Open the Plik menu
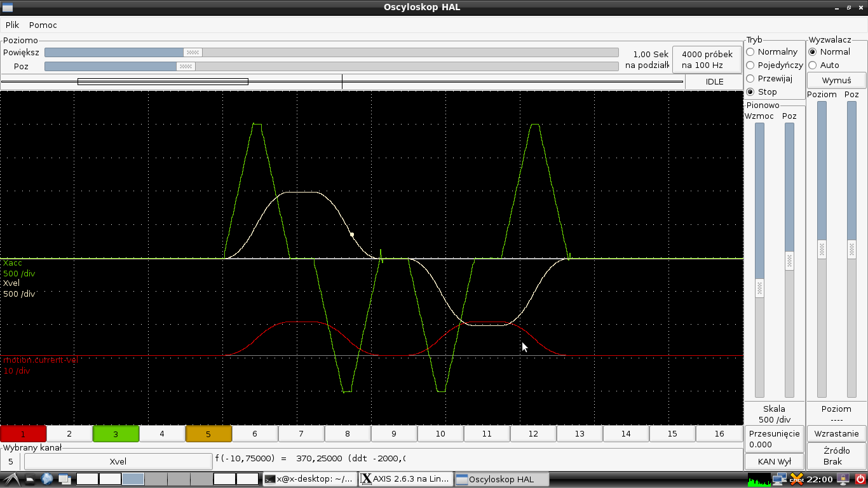868x488 pixels. coord(12,25)
